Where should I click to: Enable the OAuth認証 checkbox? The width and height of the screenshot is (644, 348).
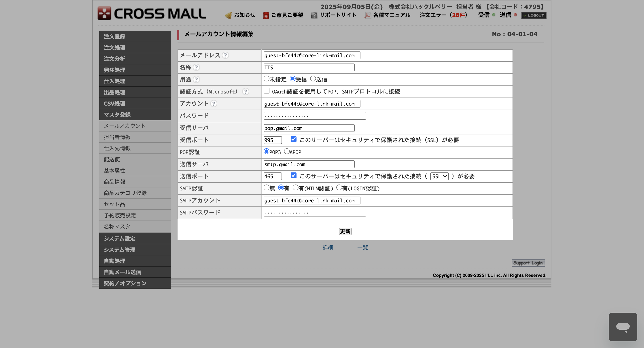(267, 91)
